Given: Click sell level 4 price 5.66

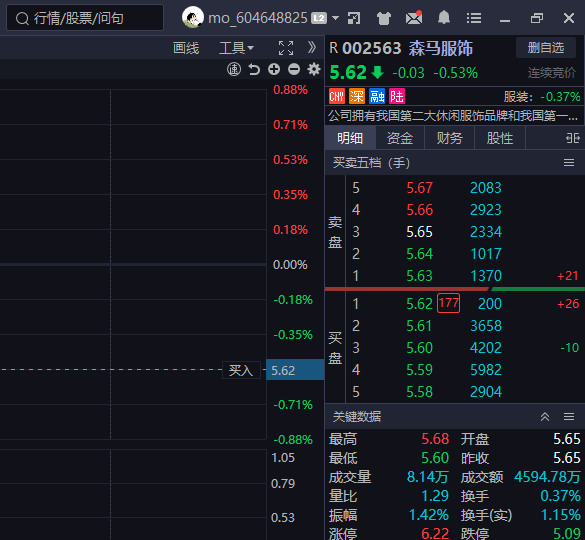Looking at the screenshot, I should 419,210.
